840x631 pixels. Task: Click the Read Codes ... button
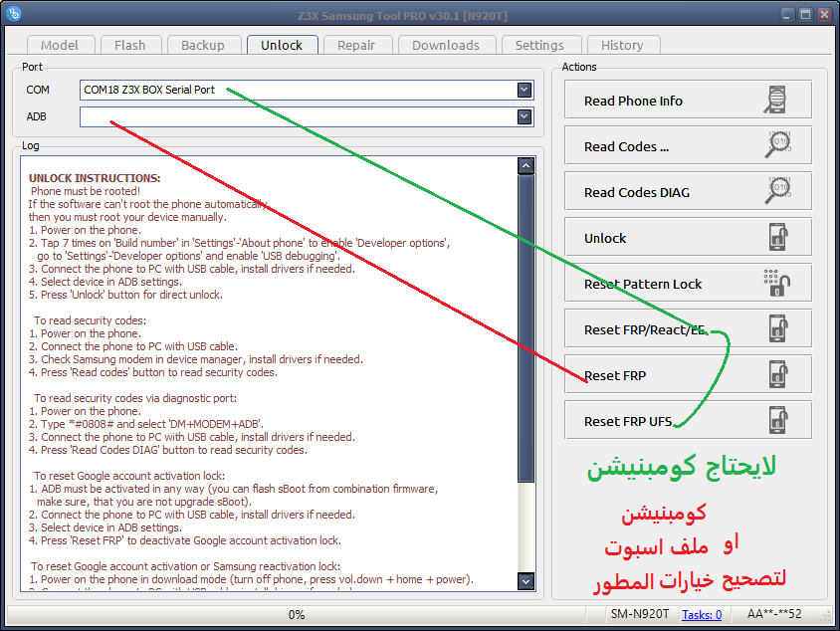click(x=688, y=145)
